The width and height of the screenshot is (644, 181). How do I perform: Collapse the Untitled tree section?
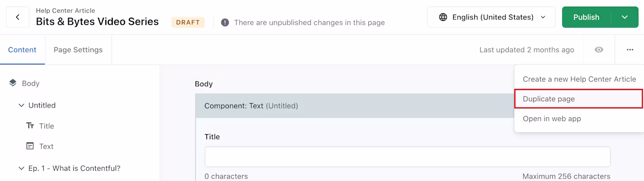pos(21,105)
